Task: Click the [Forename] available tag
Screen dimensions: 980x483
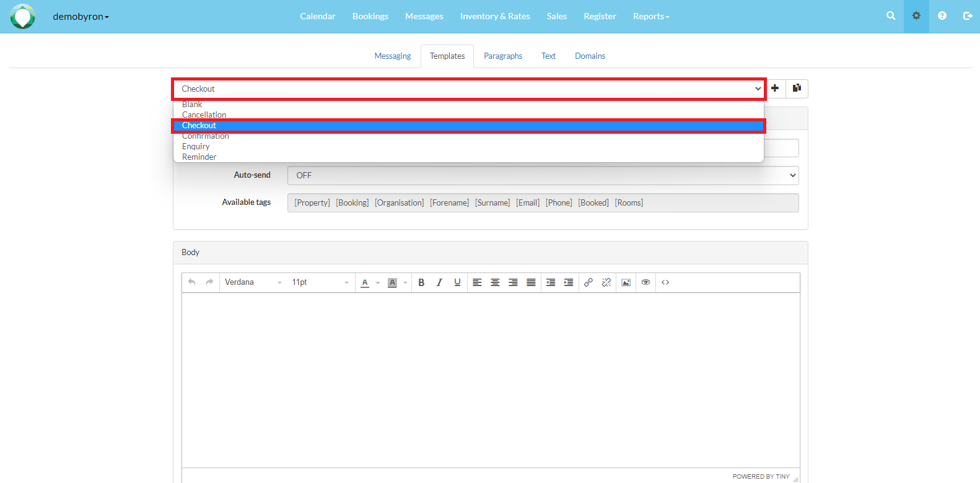Action: tap(450, 202)
